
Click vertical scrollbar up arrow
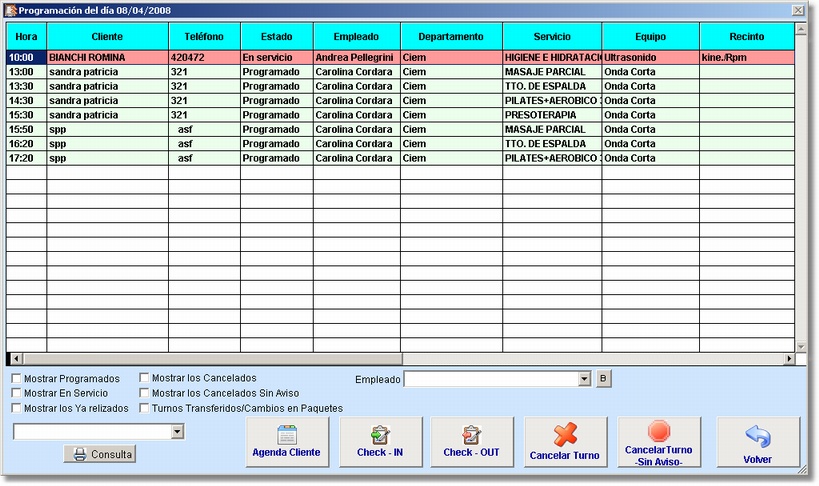[x=801, y=28]
